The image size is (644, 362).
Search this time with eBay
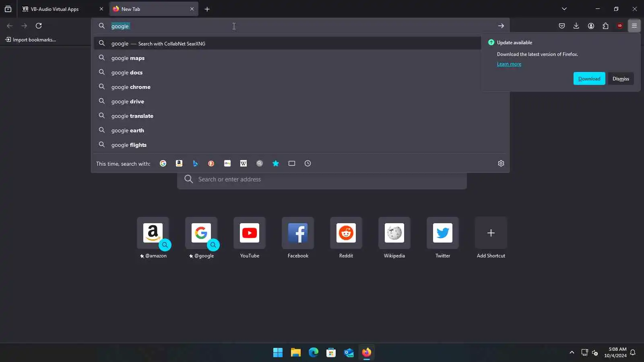[x=227, y=163]
